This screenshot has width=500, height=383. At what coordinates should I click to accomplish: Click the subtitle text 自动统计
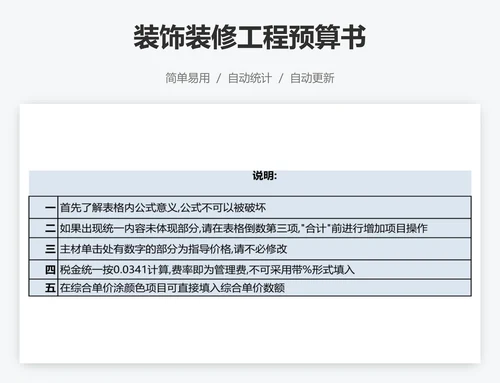point(250,78)
